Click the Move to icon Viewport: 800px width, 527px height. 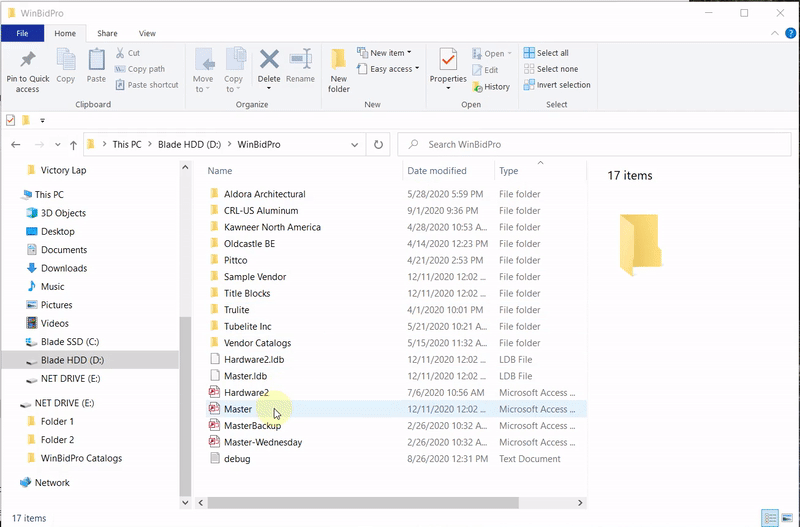(x=204, y=60)
